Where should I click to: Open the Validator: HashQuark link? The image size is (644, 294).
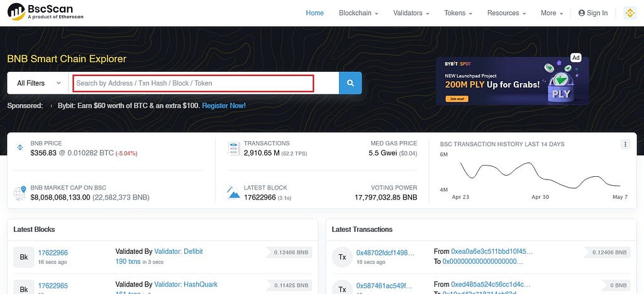(186, 285)
